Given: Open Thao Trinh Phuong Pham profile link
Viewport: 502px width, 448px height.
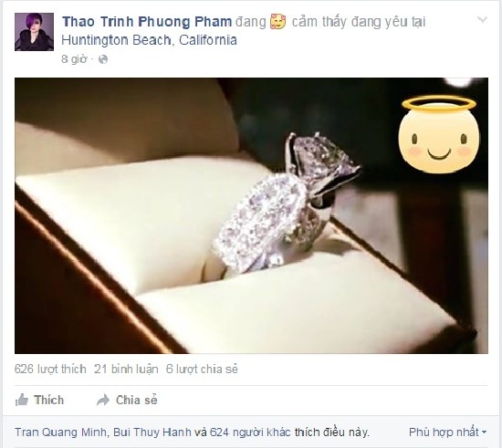Looking at the screenshot, I should (x=147, y=22).
